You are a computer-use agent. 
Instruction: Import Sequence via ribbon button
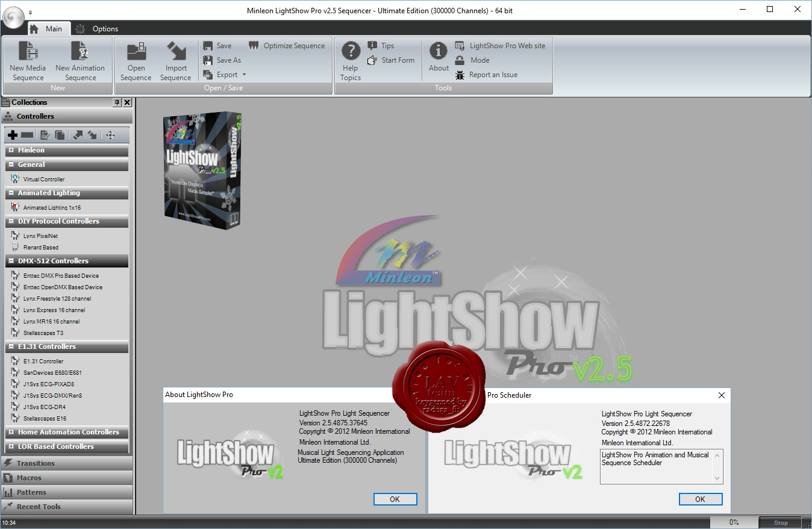point(176,61)
